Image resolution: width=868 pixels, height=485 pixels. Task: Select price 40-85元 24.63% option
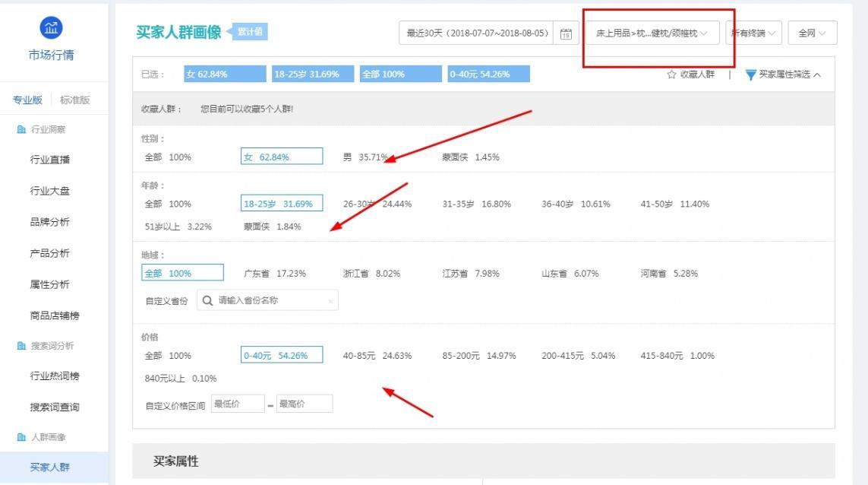point(377,356)
